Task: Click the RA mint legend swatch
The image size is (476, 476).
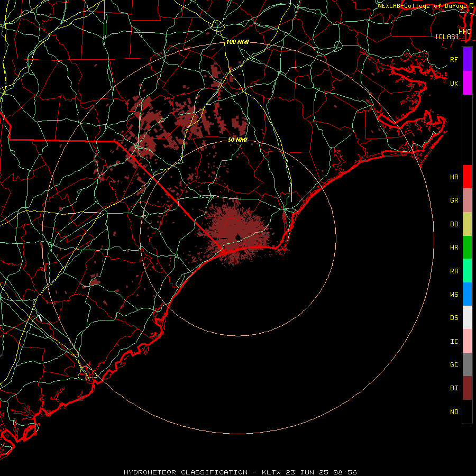Action: (x=467, y=271)
